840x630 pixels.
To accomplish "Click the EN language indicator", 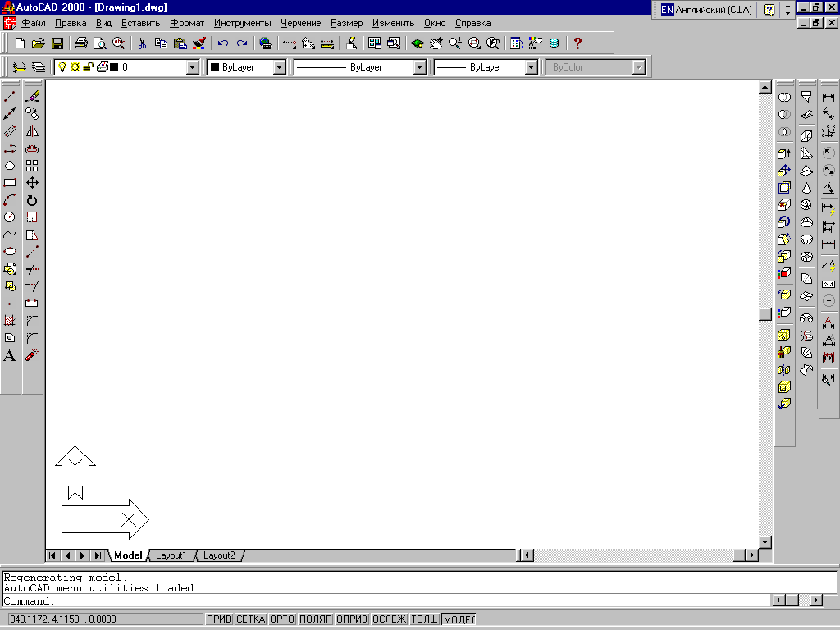I will point(667,10).
